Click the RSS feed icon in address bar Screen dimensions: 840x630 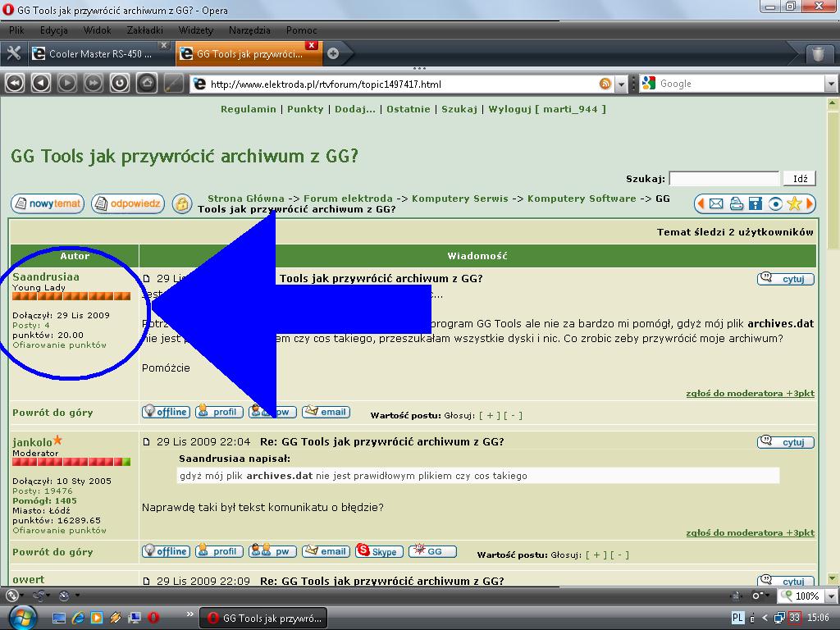[605, 84]
